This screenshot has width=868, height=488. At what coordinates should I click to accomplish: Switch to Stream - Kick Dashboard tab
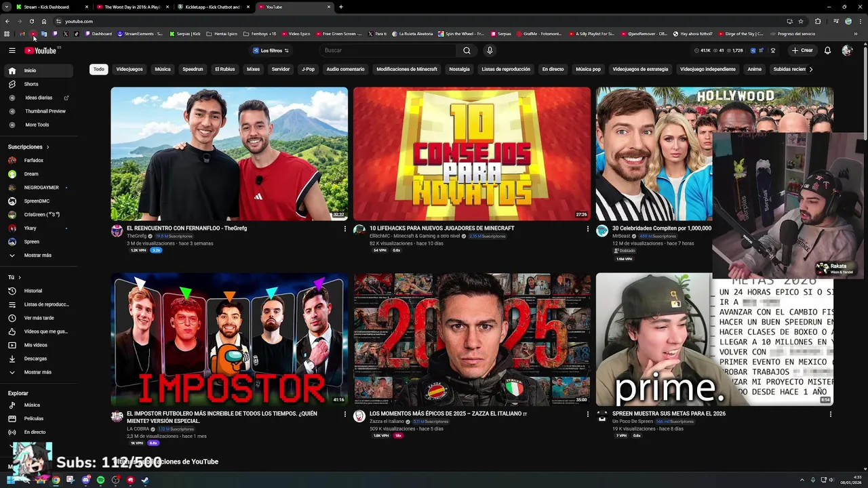tap(51, 7)
